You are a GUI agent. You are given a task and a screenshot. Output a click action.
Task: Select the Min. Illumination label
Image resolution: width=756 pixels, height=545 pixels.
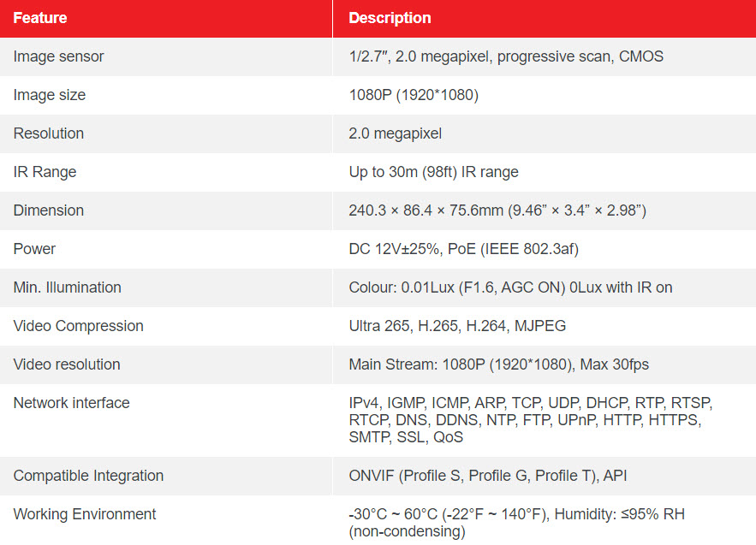point(67,287)
